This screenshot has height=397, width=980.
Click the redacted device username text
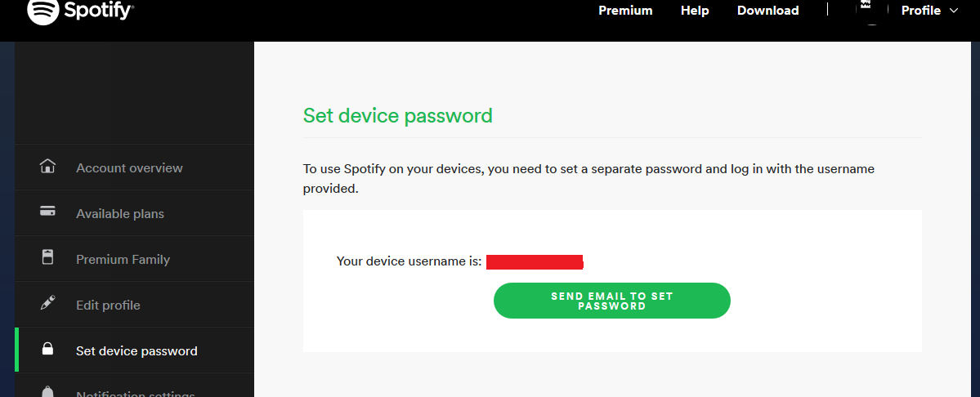click(x=534, y=261)
